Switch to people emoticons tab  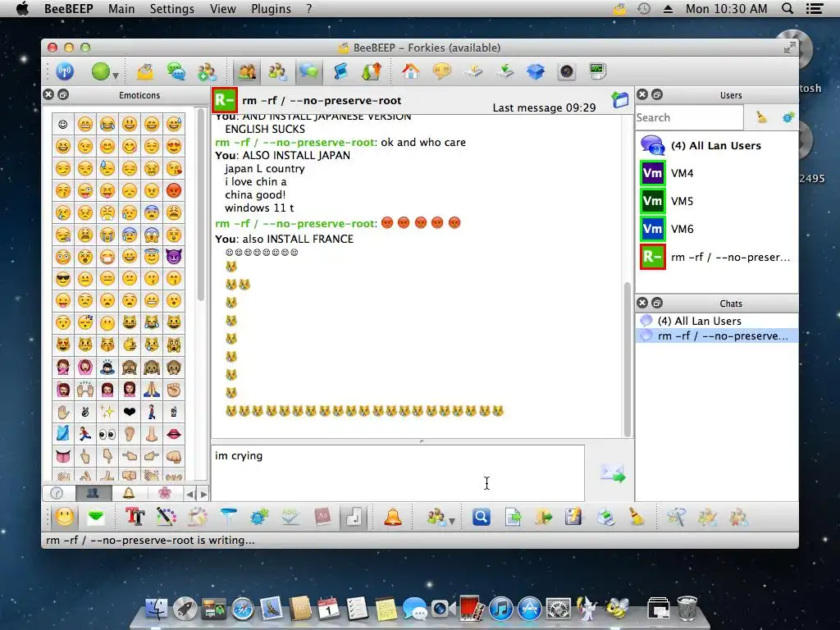point(93,493)
